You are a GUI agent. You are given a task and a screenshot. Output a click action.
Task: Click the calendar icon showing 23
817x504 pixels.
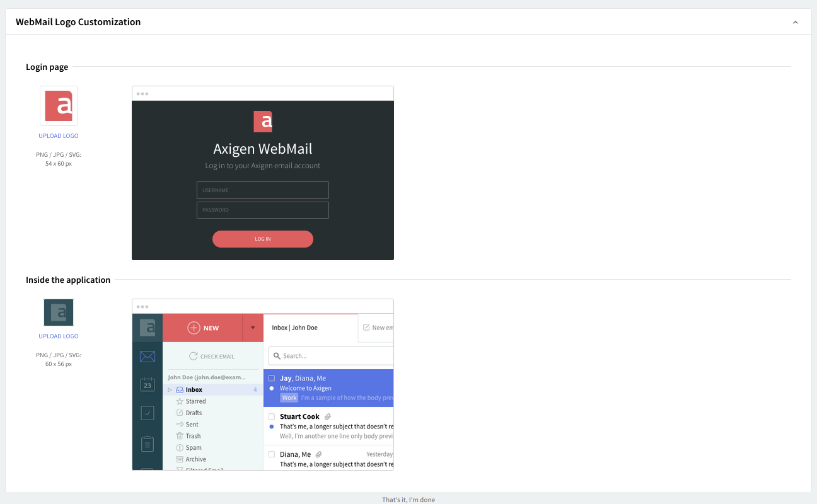tap(148, 384)
